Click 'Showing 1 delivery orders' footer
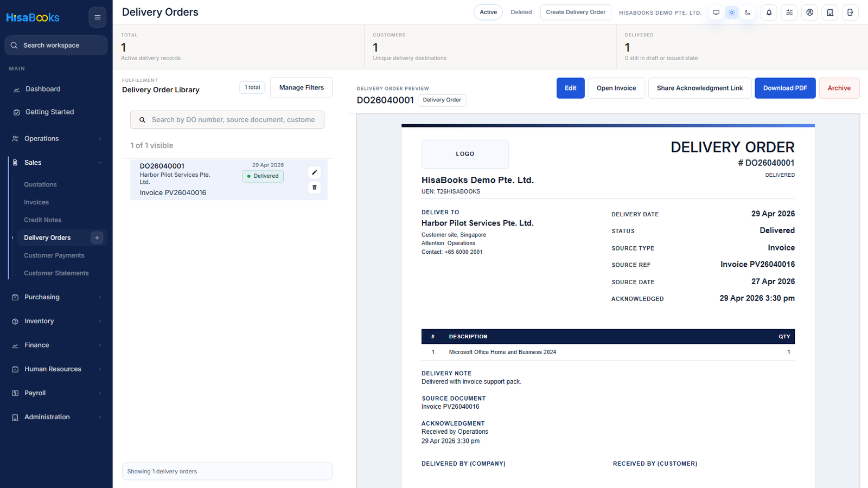The width and height of the screenshot is (868, 488). pyautogui.click(x=227, y=472)
